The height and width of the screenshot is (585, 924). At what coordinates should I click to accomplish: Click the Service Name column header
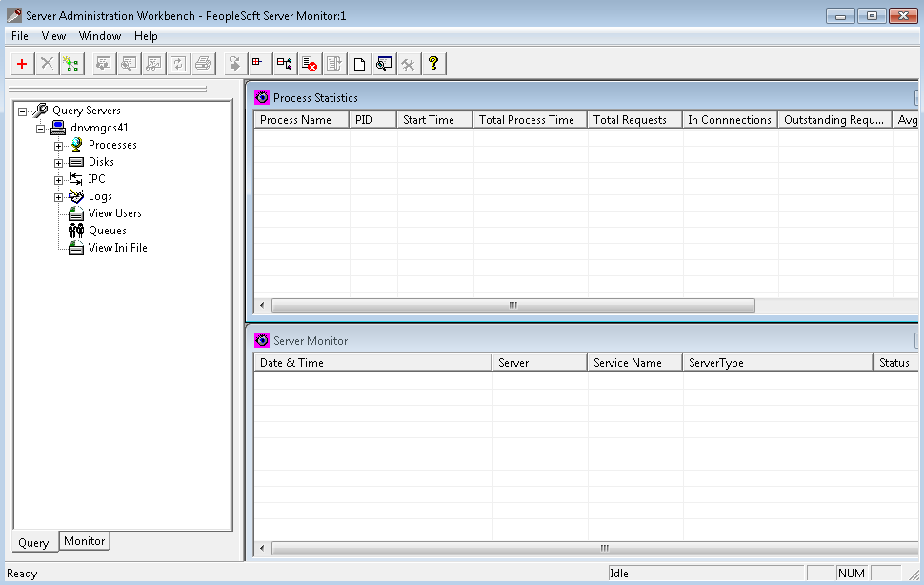pos(634,363)
